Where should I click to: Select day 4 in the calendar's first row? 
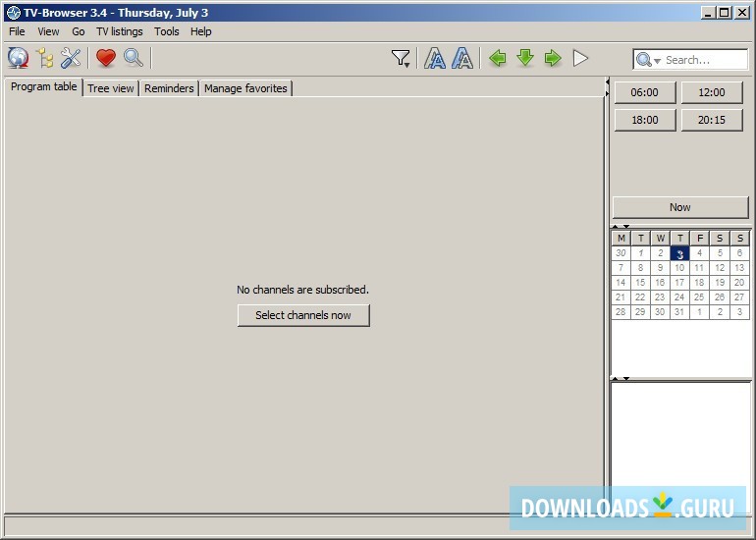pos(700,253)
